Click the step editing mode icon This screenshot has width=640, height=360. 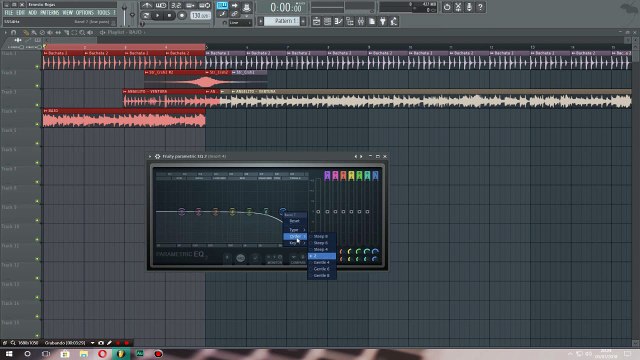click(x=222, y=14)
